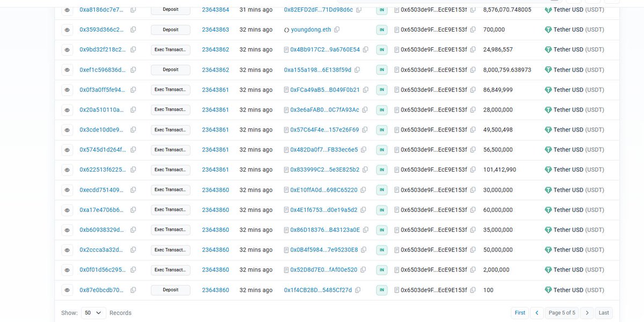Copy transaction hash 0x9bd32f218c2
The width and height of the screenshot is (644, 322).
pyautogui.click(x=133, y=49)
